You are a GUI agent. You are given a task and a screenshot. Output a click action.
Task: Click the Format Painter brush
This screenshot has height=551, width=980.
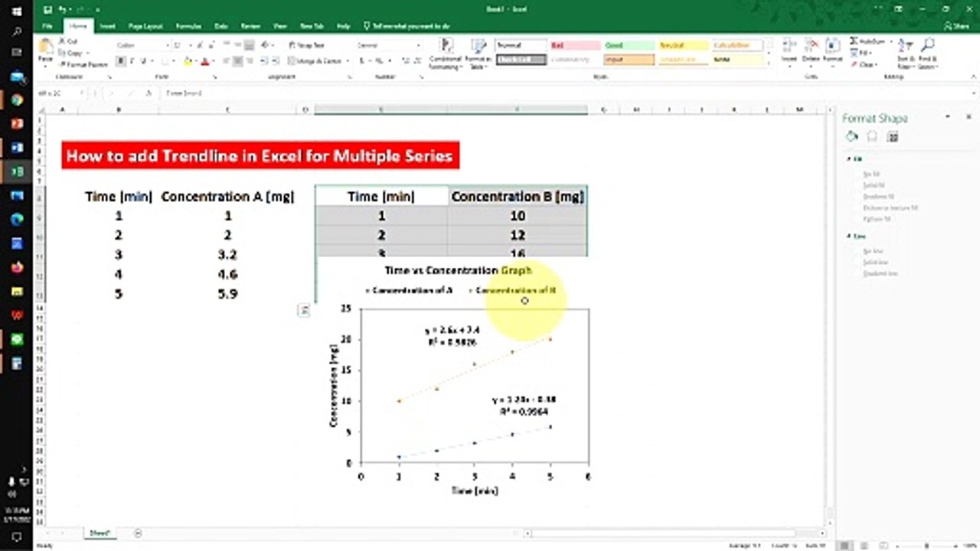pos(63,65)
